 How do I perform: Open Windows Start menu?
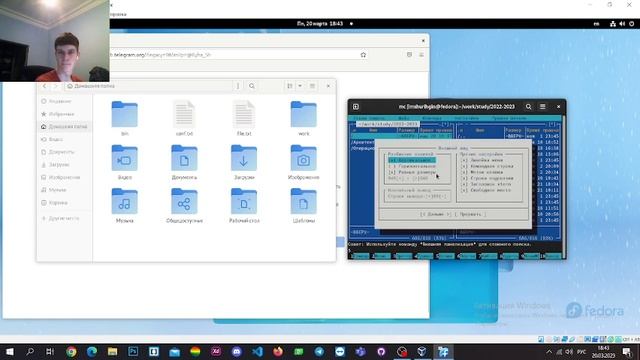click(x=9, y=351)
